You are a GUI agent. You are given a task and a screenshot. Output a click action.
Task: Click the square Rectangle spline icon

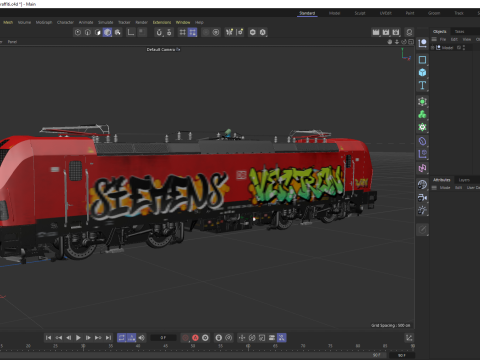pyautogui.click(x=422, y=60)
